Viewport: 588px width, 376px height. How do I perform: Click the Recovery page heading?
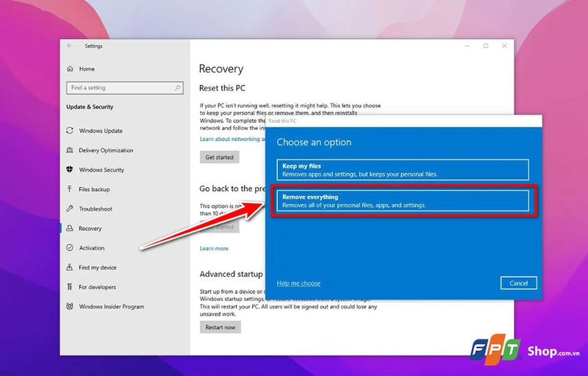tap(221, 68)
